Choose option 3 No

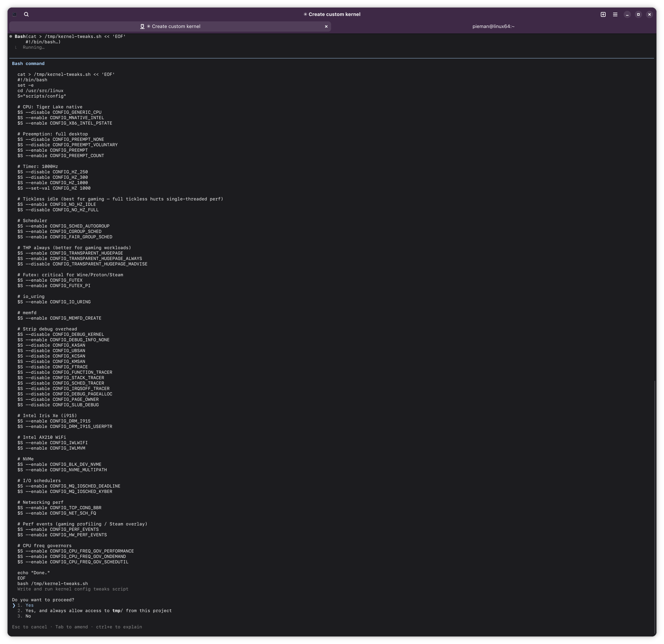28,616
